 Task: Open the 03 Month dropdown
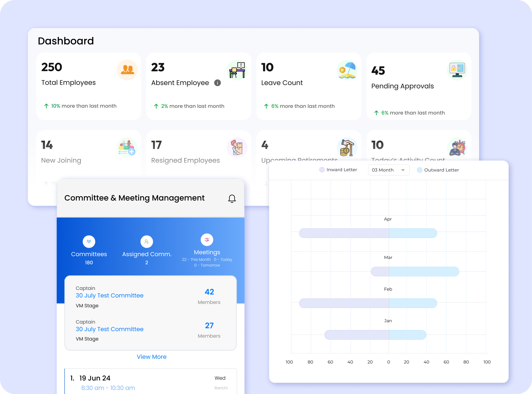click(388, 170)
